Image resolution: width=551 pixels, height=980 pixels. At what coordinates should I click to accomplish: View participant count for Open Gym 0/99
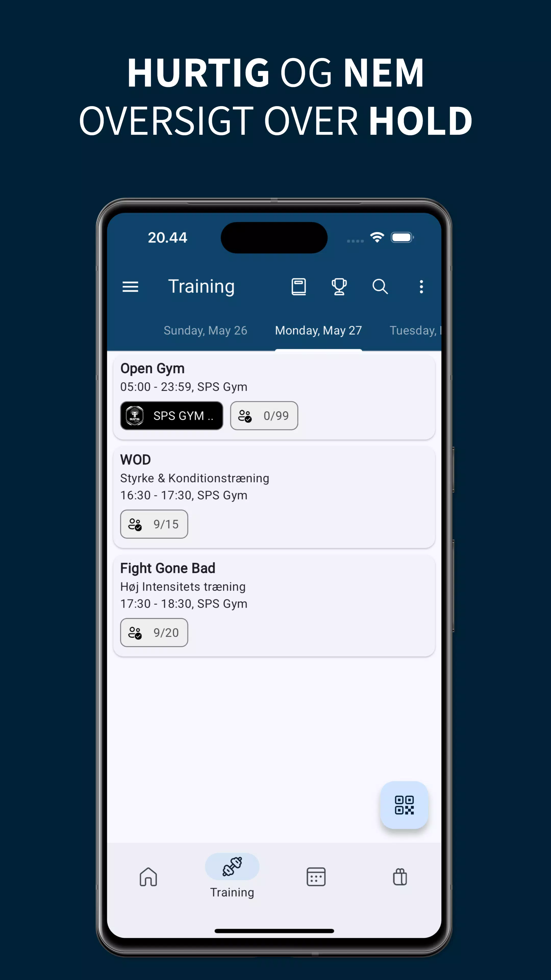(x=262, y=415)
